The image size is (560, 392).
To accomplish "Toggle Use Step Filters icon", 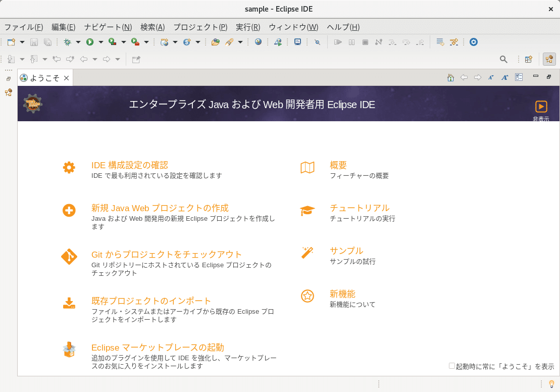I will coord(454,42).
